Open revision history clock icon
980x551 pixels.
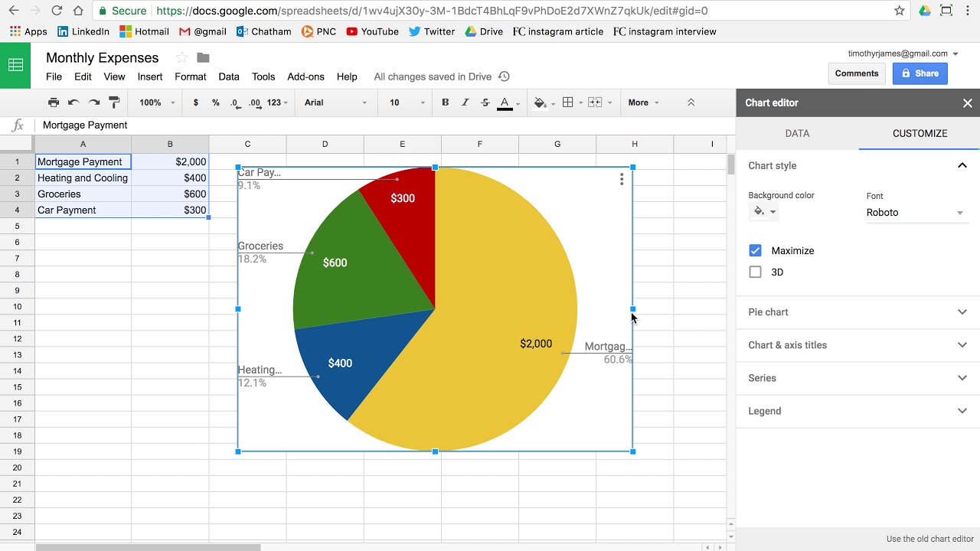pyautogui.click(x=504, y=77)
